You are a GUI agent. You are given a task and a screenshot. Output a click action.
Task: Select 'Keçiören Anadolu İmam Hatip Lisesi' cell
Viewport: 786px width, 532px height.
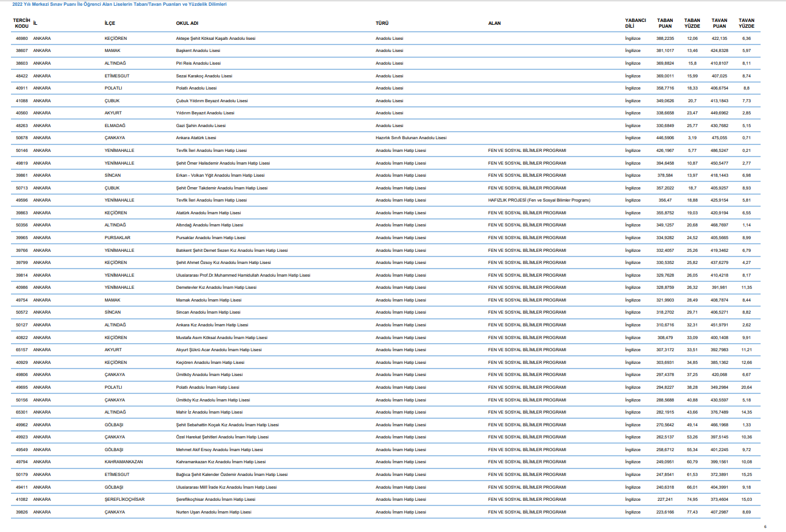tap(210, 363)
